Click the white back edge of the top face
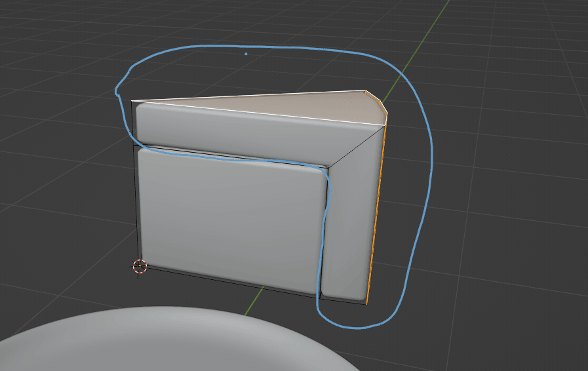The height and width of the screenshot is (371, 588). (249, 96)
